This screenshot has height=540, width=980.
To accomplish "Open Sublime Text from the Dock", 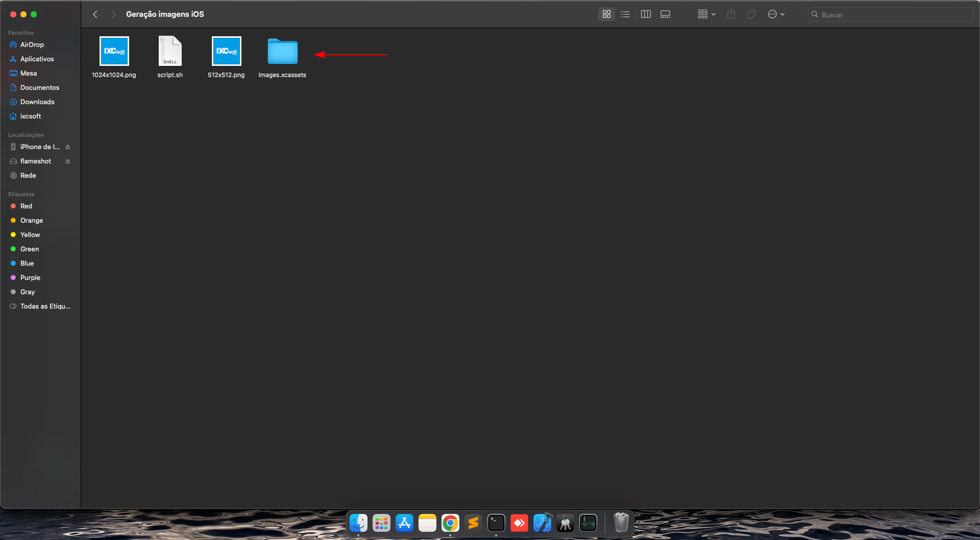I will (x=473, y=523).
